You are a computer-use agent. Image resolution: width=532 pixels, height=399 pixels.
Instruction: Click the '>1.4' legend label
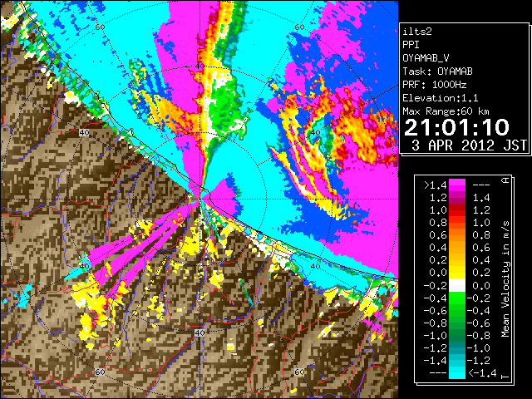click(x=435, y=185)
